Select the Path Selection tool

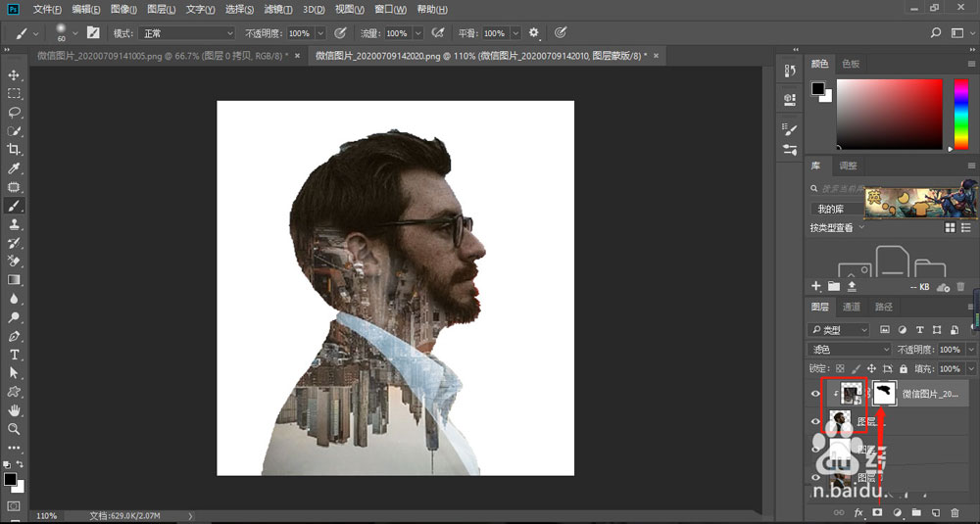tap(14, 373)
